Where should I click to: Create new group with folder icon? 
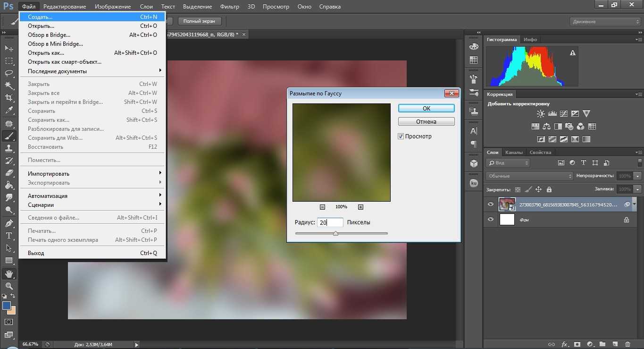[602, 344]
